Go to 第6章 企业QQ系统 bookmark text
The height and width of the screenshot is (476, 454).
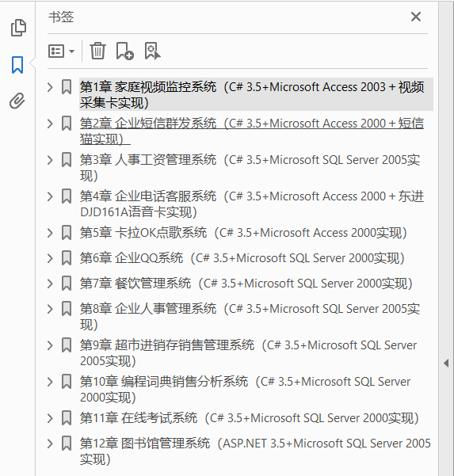click(x=242, y=258)
